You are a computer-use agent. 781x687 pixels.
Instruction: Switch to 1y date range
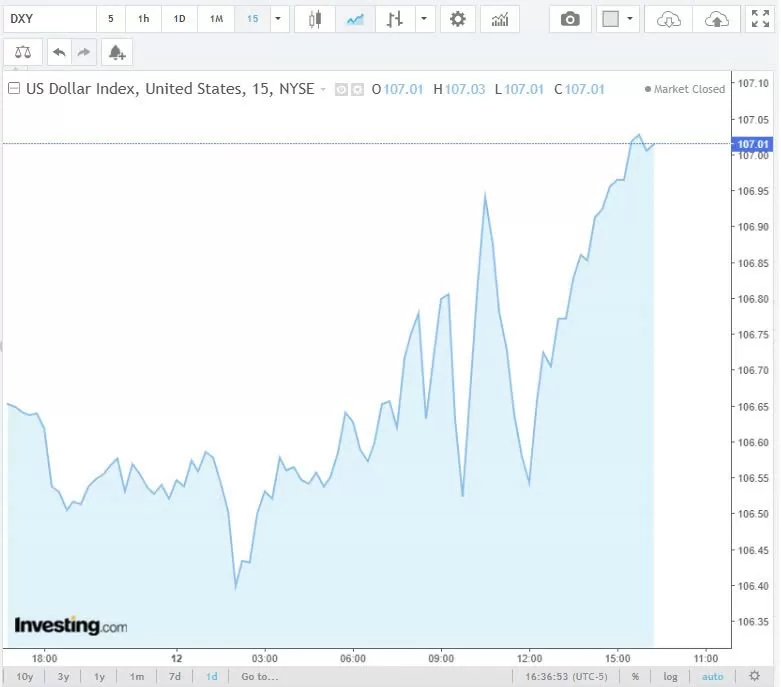(100, 677)
